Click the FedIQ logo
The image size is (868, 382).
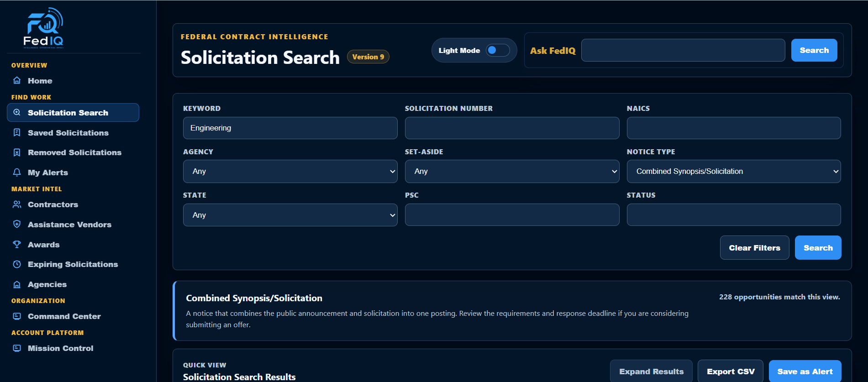point(43,28)
